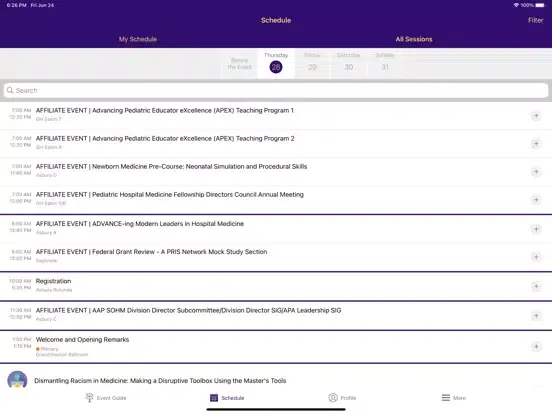Viewport: 552px width, 414px height.
Task: Click the search magnifier icon
Action: tap(10, 90)
